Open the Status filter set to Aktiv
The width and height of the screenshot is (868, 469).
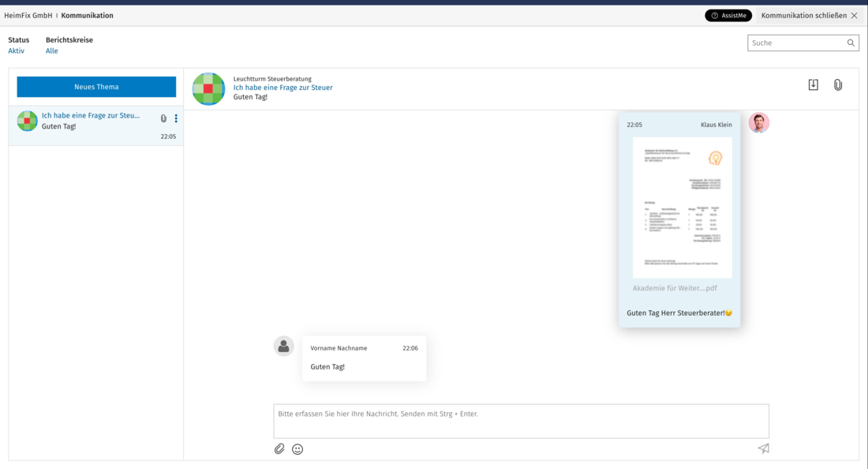click(x=16, y=51)
